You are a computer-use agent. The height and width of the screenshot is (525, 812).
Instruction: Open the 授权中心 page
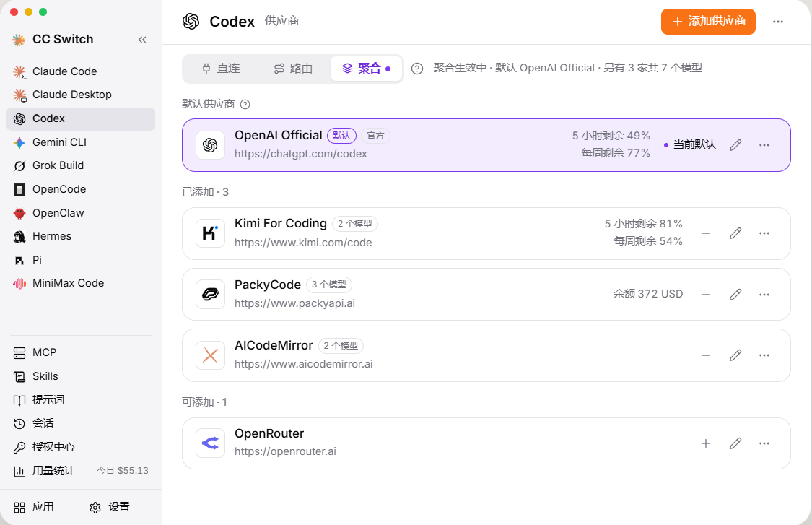(x=81, y=447)
